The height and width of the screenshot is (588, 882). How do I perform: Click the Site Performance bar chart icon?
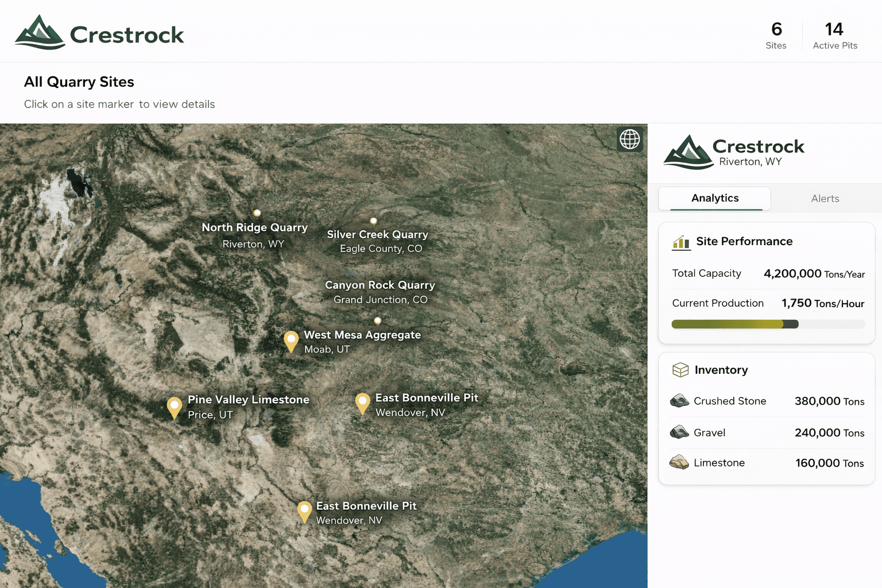(x=680, y=242)
